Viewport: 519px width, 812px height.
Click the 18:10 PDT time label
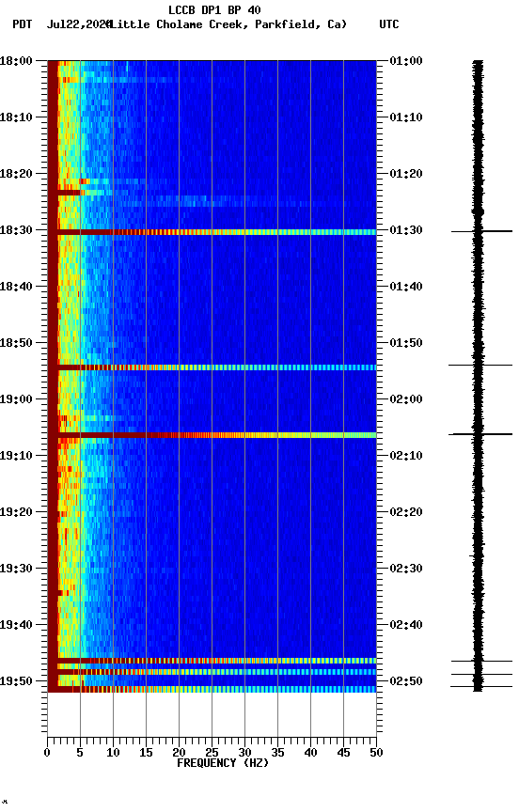[16, 117]
